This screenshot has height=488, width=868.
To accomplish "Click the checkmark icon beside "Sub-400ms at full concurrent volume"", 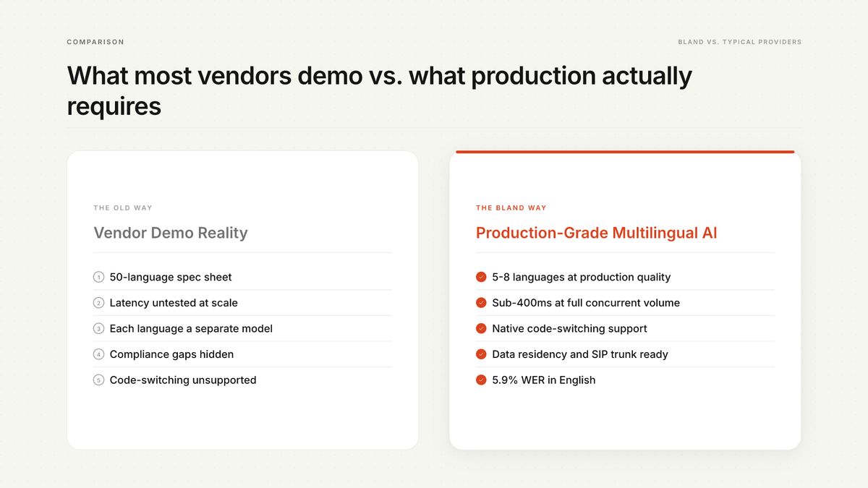I will click(481, 303).
